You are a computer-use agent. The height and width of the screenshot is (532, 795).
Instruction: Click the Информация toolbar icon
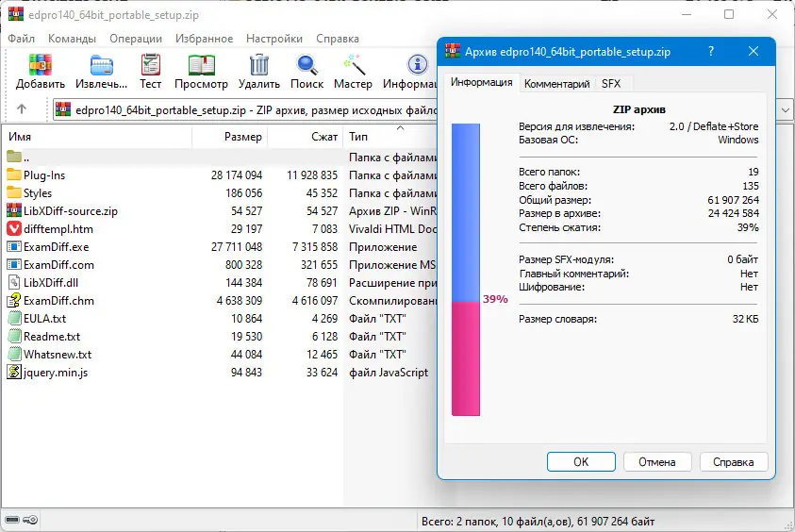click(418, 65)
